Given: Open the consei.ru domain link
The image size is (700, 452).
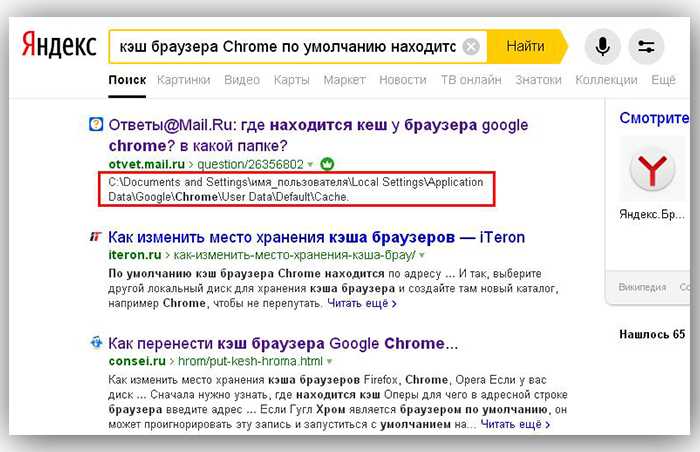Looking at the screenshot, I should [x=137, y=361].
